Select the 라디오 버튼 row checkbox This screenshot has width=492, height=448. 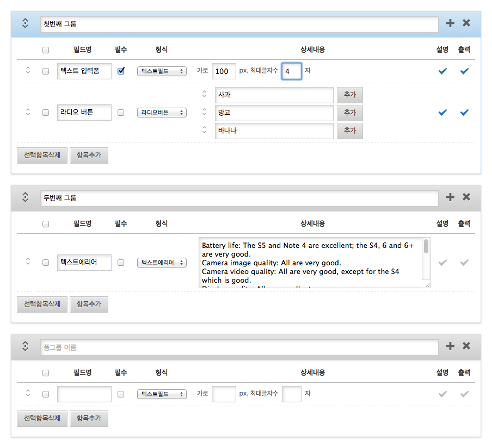pos(46,113)
